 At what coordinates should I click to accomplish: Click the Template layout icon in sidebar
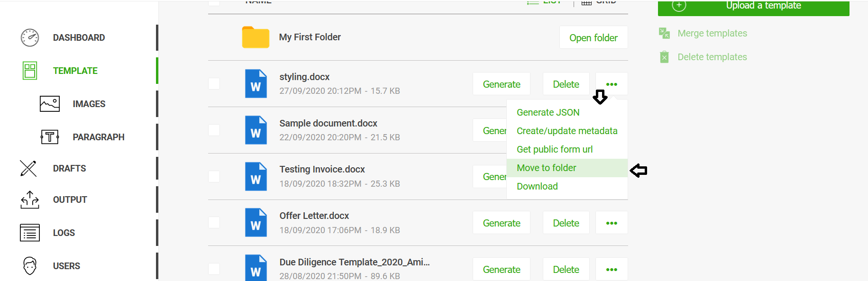[30, 71]
